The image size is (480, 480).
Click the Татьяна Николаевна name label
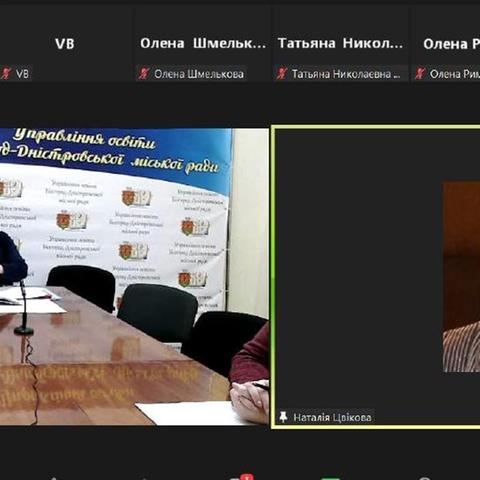pyautogui.click(x=346, y=74)
